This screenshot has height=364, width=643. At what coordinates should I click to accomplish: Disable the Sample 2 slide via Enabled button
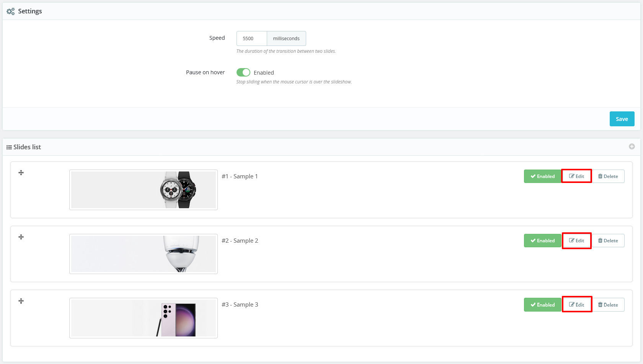point(542,240)
